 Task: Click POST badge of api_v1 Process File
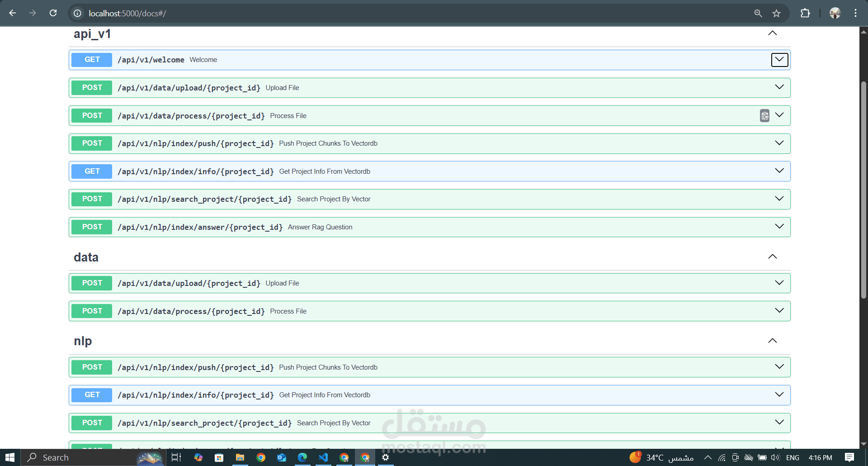[92, 116]
